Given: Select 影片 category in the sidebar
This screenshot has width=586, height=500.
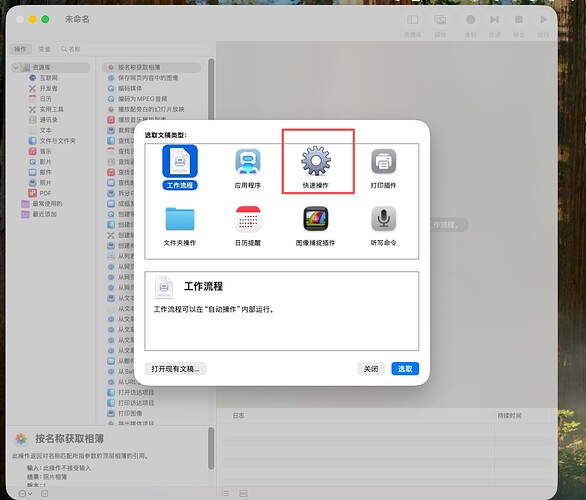Looking at the screenshot, I should tap(46, 161).
